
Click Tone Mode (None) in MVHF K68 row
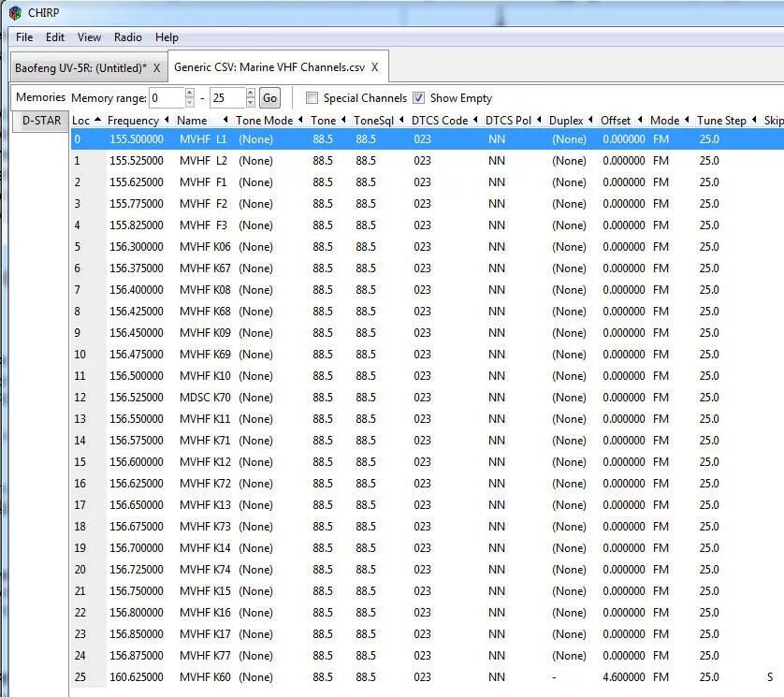pos(256,312)
